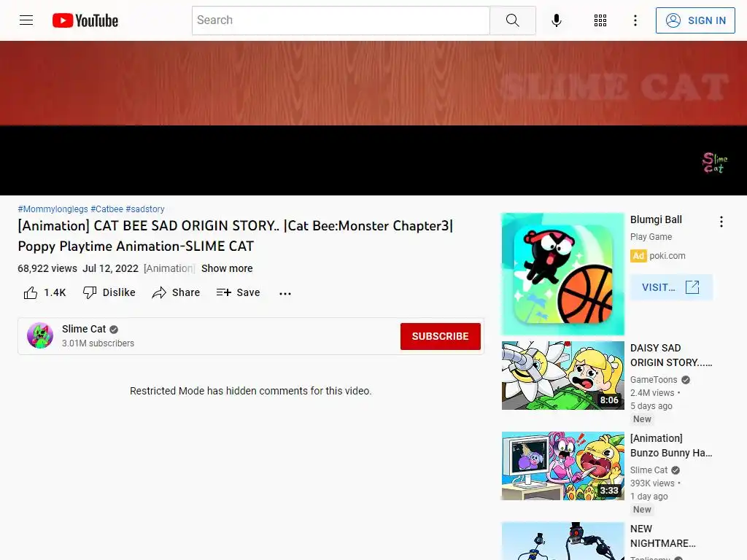Share this video
This screenshot has width=747, height=560.
click(176, 292)
